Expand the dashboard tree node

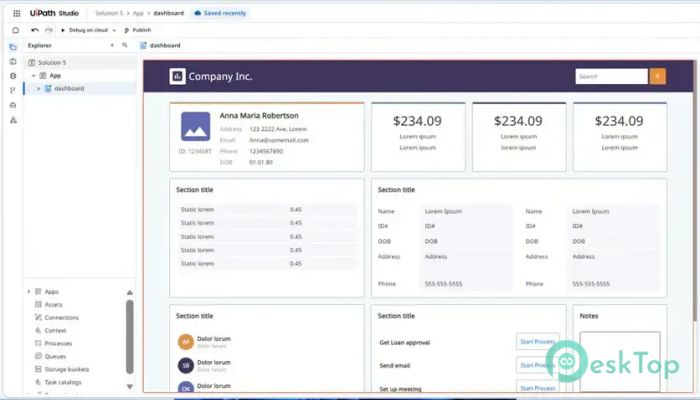[39, 88]
